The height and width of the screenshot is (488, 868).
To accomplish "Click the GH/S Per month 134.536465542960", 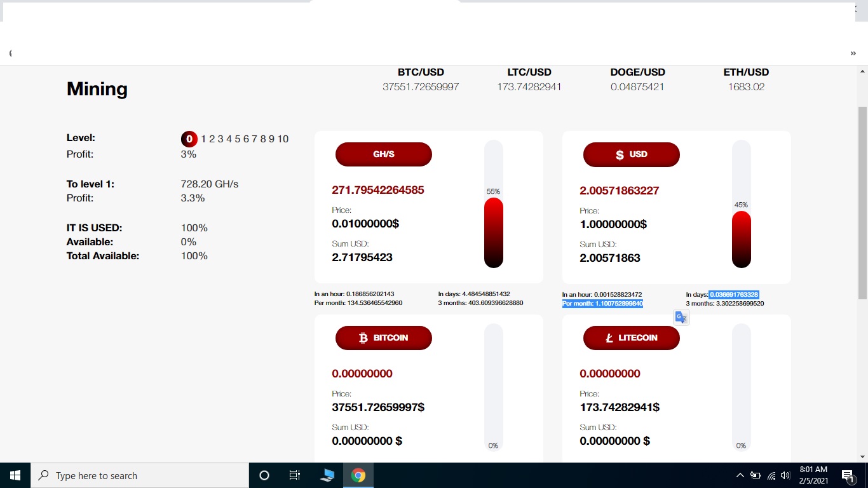I will [x=358, y=303].
